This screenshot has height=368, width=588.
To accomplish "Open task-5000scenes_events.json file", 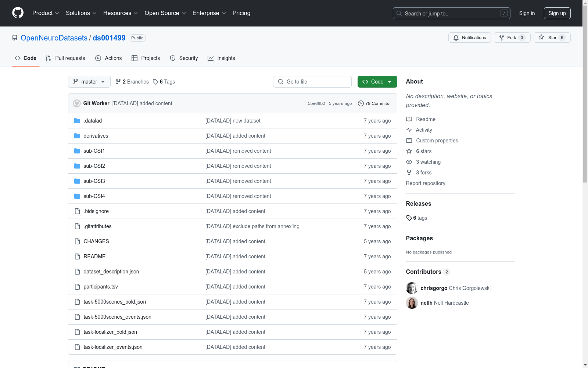I will click(x=117, y=317).
